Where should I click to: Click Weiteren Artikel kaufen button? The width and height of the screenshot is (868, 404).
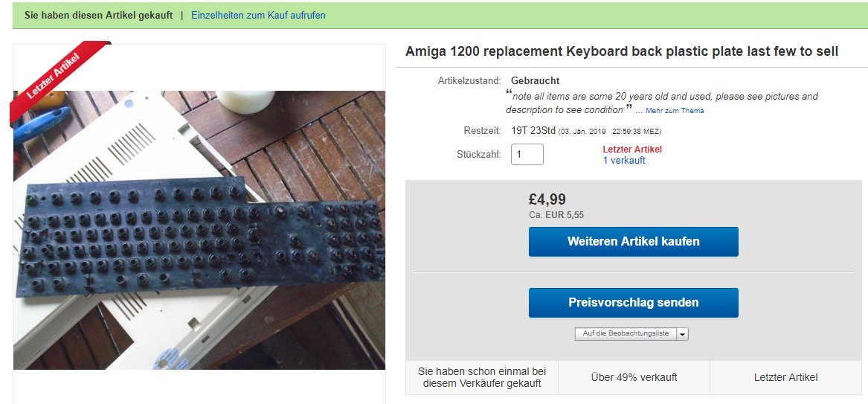pos(633,242)
